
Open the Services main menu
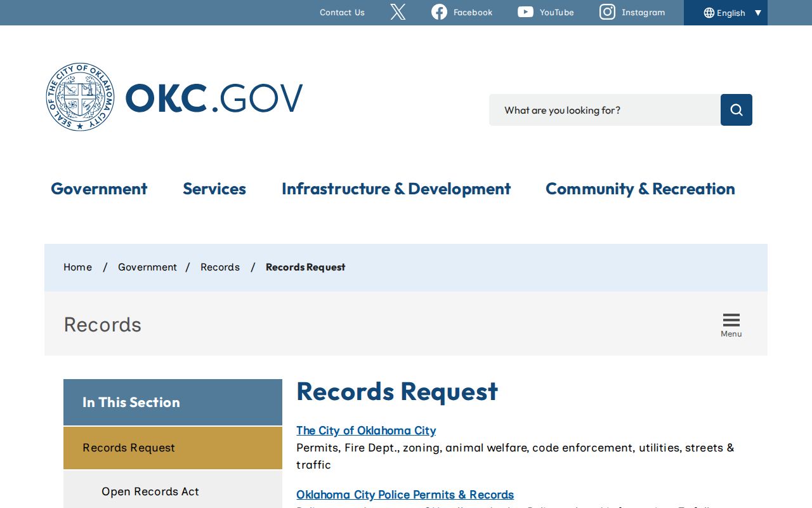coord(214,189)
